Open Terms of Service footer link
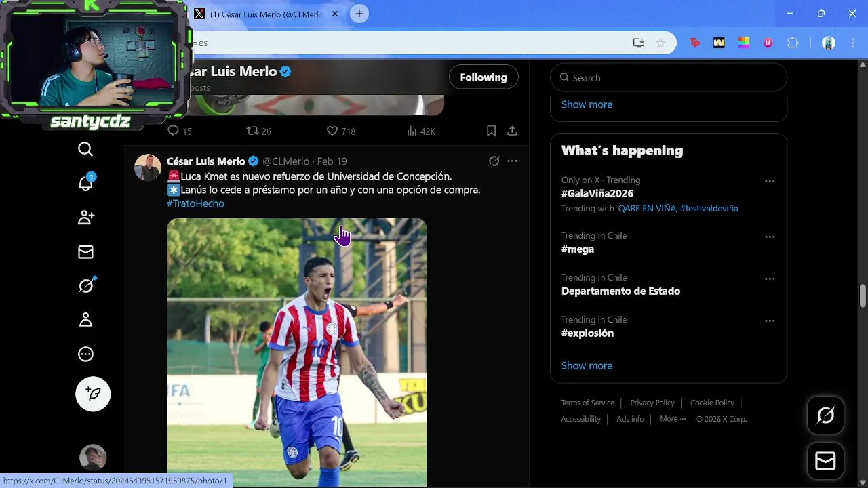The image size is (868, 488). (x=587, y=403)
